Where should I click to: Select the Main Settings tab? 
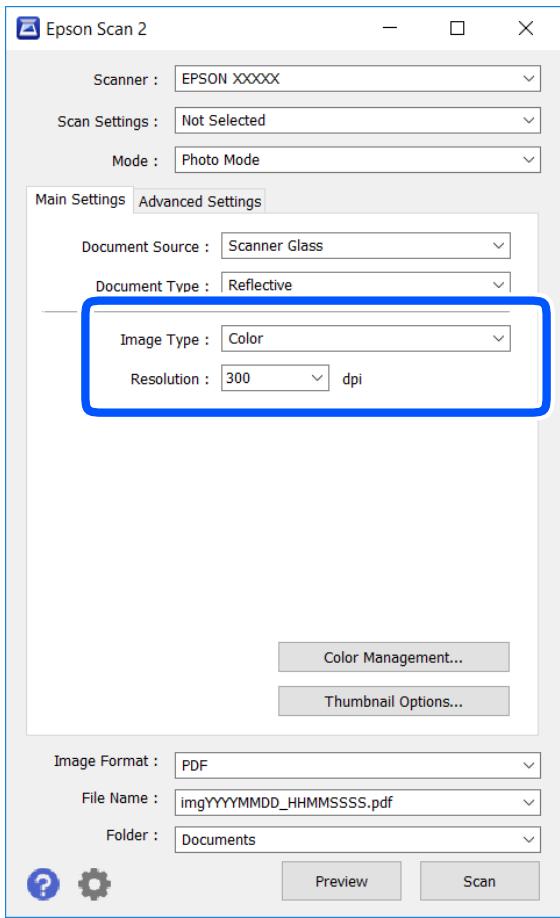click(x=80, y=200)
